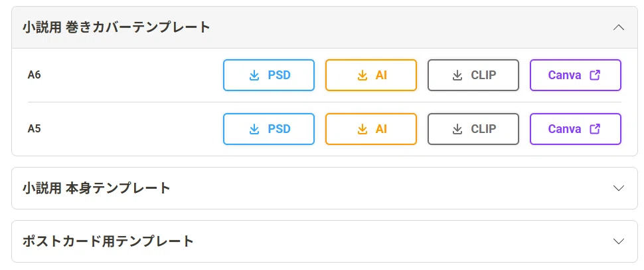Download the A6 PSD template
644x270 pixels.
click(269, 75)
